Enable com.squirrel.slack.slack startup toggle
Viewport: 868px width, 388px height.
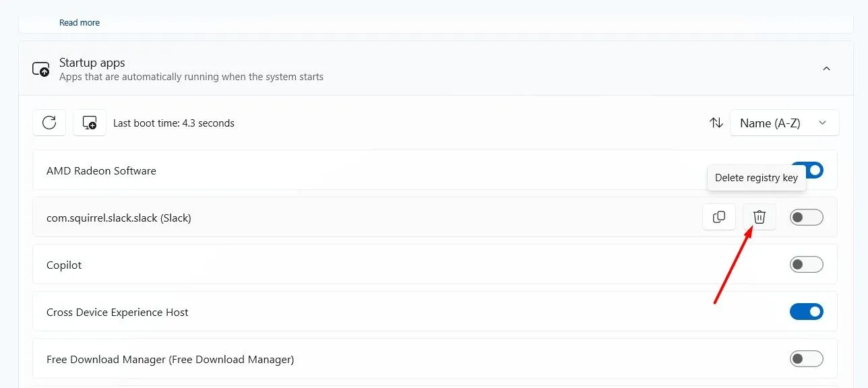click(x=807, y=217)
